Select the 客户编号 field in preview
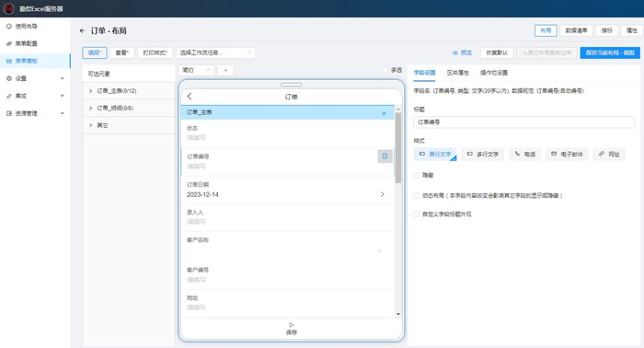Image resolution: width=644 pixels, height=348 pixels. (287, 275)
